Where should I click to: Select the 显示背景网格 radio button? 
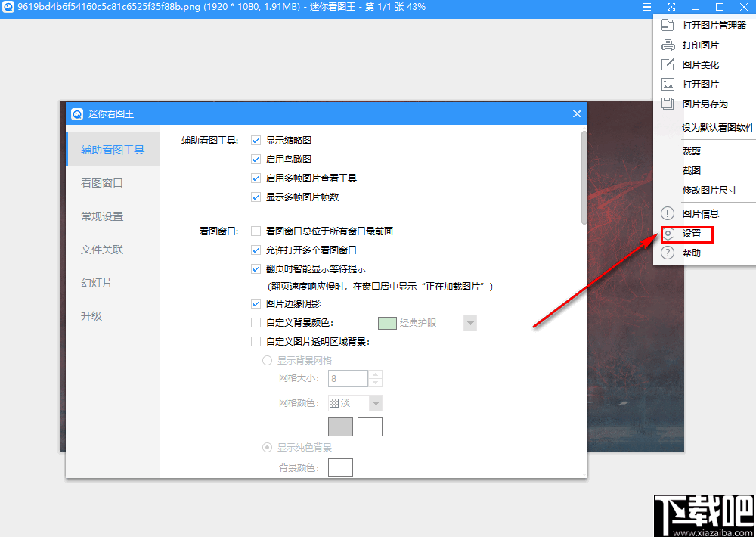(267, 360)
